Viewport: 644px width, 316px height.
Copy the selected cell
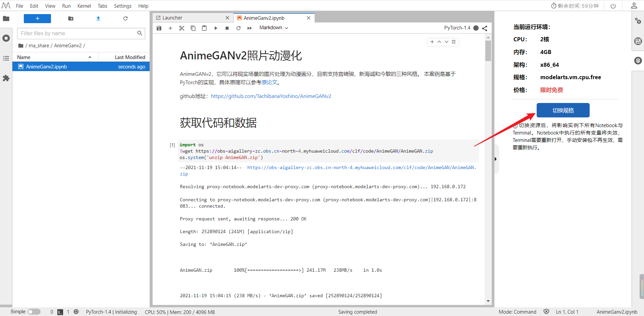(x=193, y=28)
